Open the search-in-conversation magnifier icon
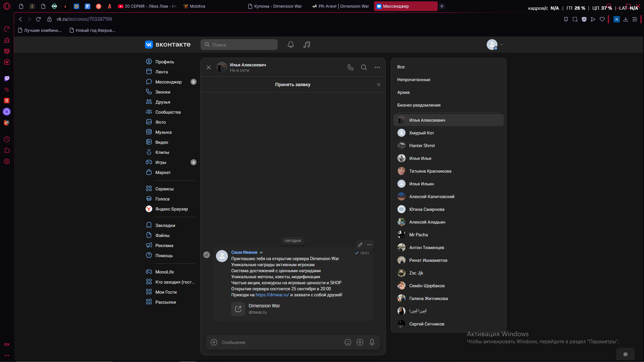Image resolution: width=644 pixels, height=362 pixels. click(364, 67)
